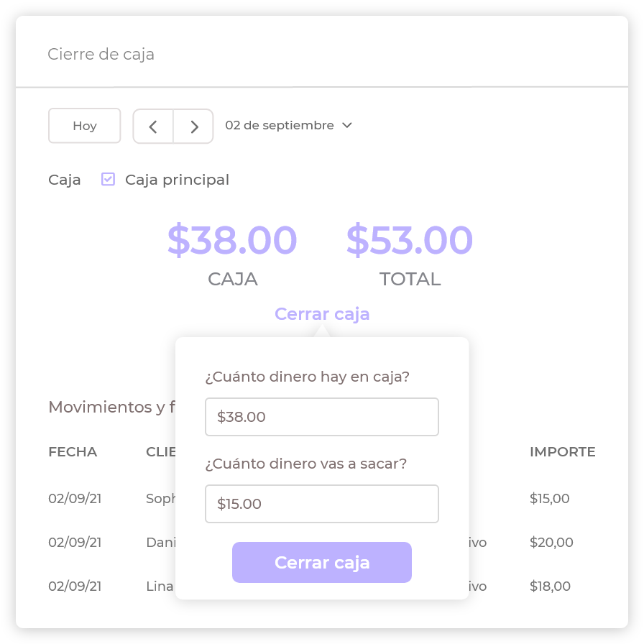Select the $53.00 TOTAL amount

410,241
